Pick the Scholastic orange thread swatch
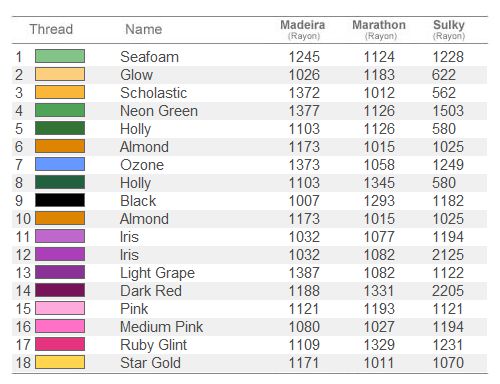This screenshot has width=500, height=384. [60, 92]
